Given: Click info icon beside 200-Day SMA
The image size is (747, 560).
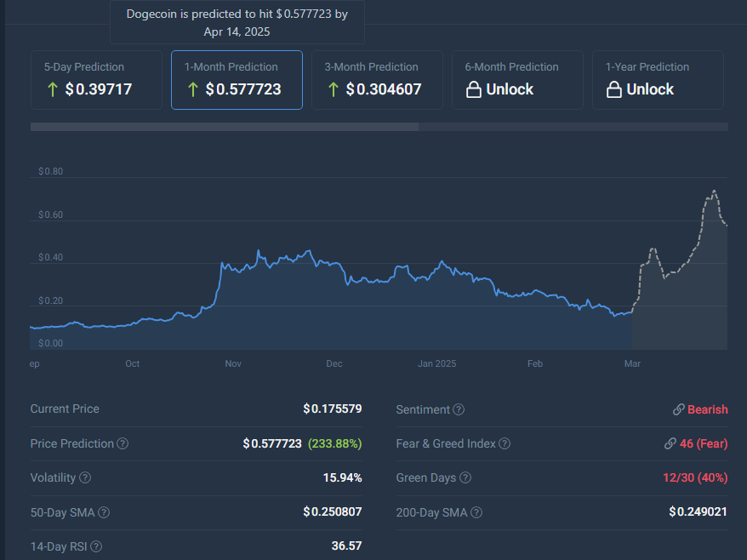Looking at the screenshot, I should [476, 512].
